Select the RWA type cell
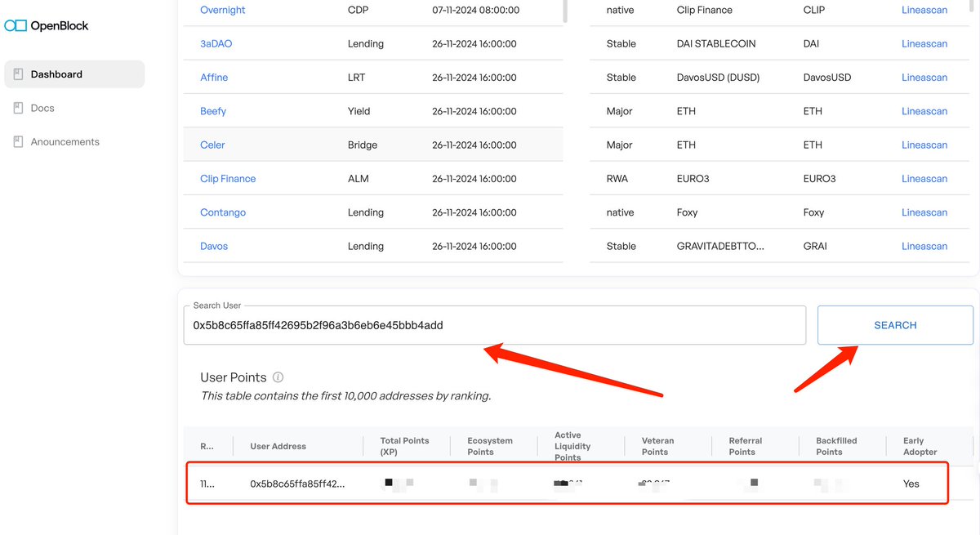980x535 pixels. pyautogui.click(x=618, y=178)
